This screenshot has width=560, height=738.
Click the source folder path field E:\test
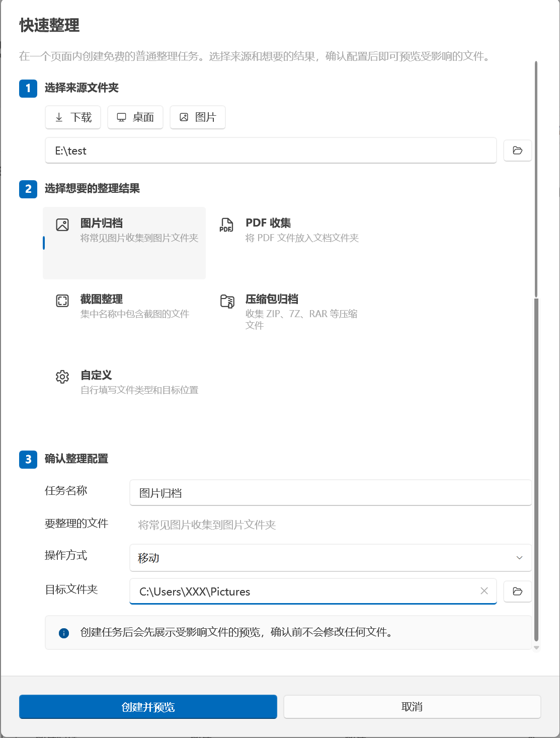[x=271, y=151]
